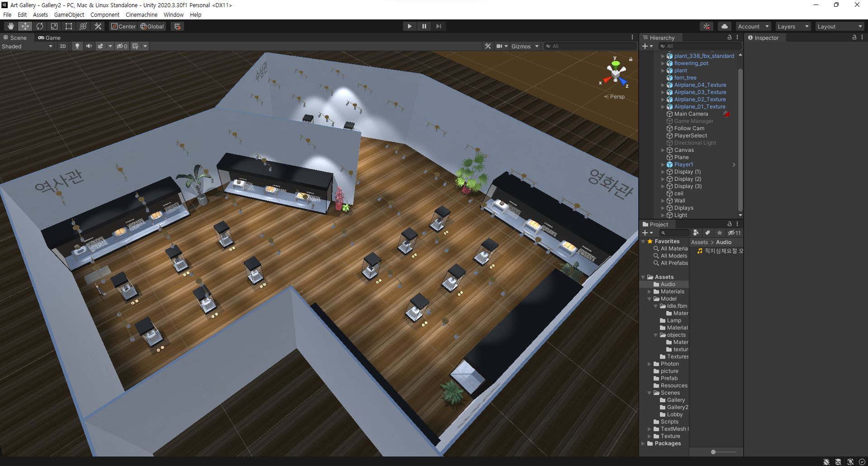Viewport: 868px width, 466px height.
Task: Lock the Hierarchy panel
Action: [x=729, y=38]
